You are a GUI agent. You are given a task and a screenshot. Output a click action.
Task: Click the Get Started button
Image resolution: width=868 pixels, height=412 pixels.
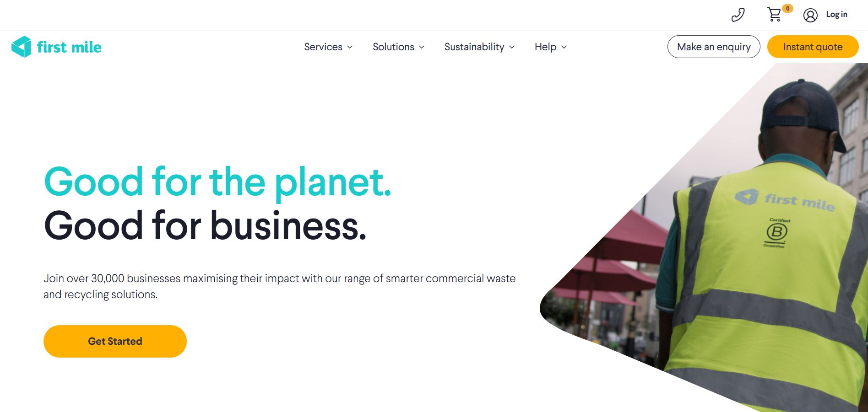click(115, 341)
